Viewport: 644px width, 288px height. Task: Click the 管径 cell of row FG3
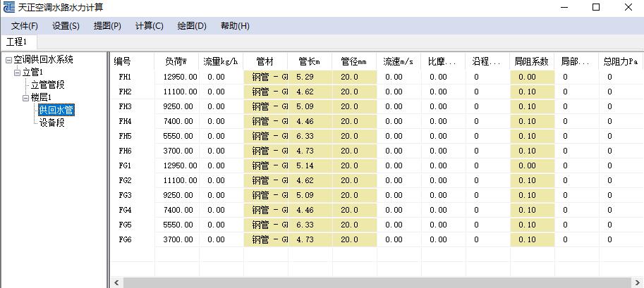click(x=354, y=195)
